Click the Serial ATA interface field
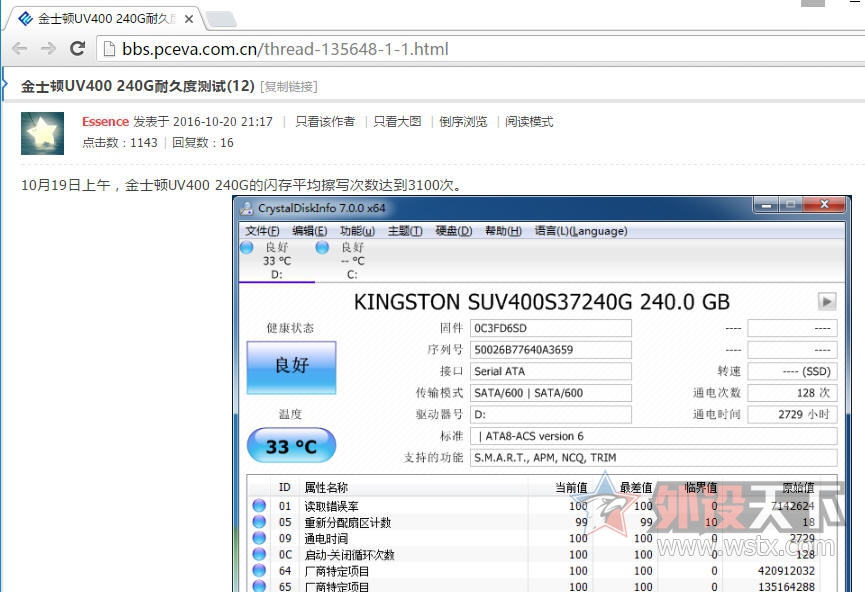 click(551, 371)
